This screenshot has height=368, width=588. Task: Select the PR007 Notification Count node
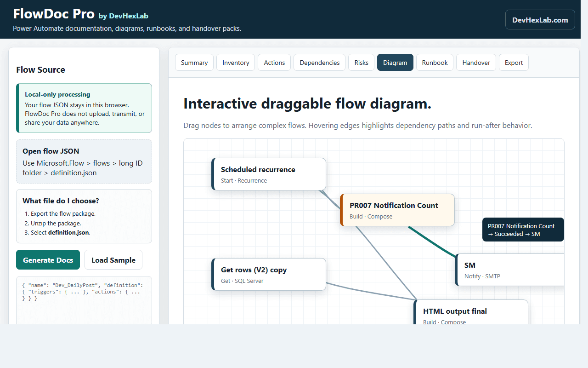397,210
